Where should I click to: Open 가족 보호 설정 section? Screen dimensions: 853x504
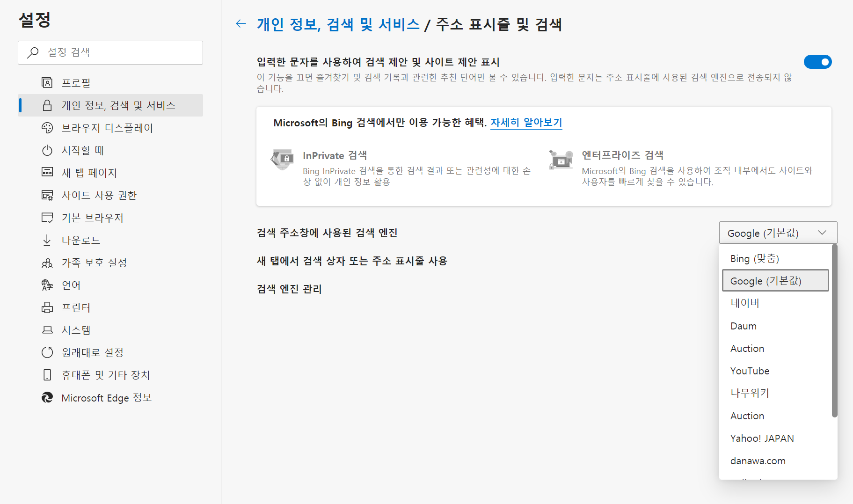[110, 263]
